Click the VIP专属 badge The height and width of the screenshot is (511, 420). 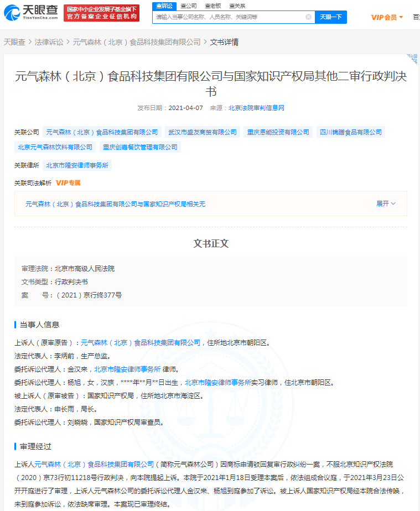pos(68,183)
